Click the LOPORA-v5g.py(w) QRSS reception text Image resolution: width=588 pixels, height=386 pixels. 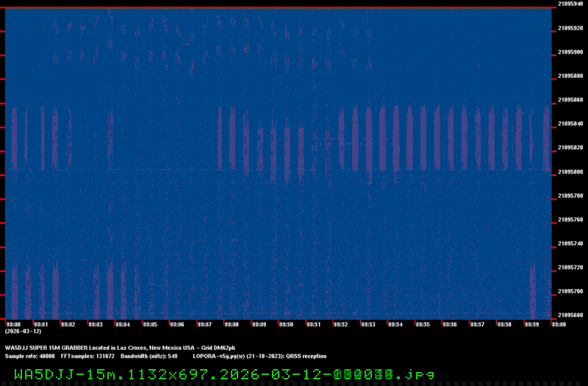point(259,356)
